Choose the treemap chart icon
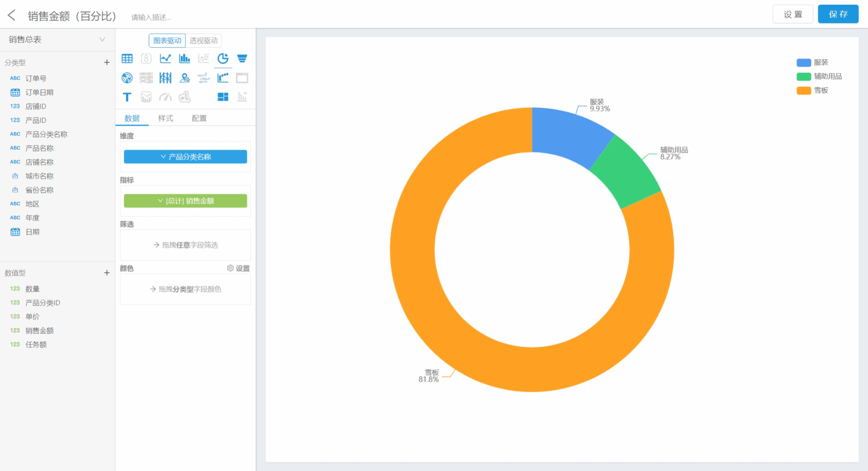Viewport: 868px width, 471px height. [223, 97]
